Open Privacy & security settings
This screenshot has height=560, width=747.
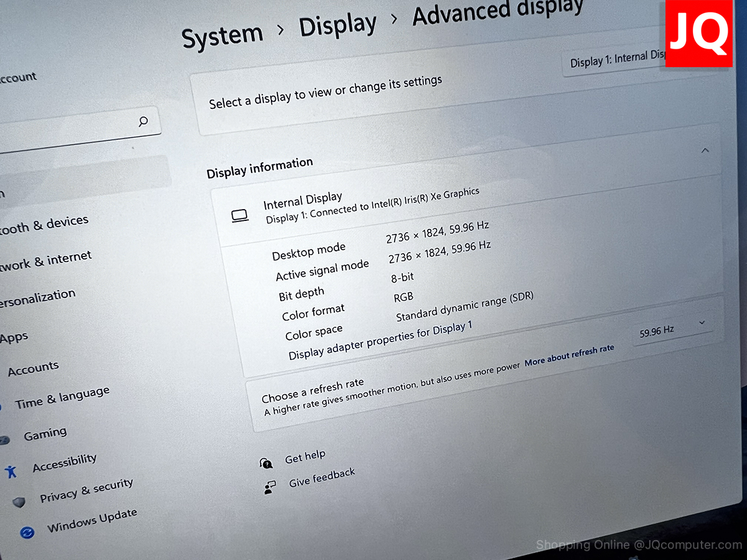coord(87,490)
